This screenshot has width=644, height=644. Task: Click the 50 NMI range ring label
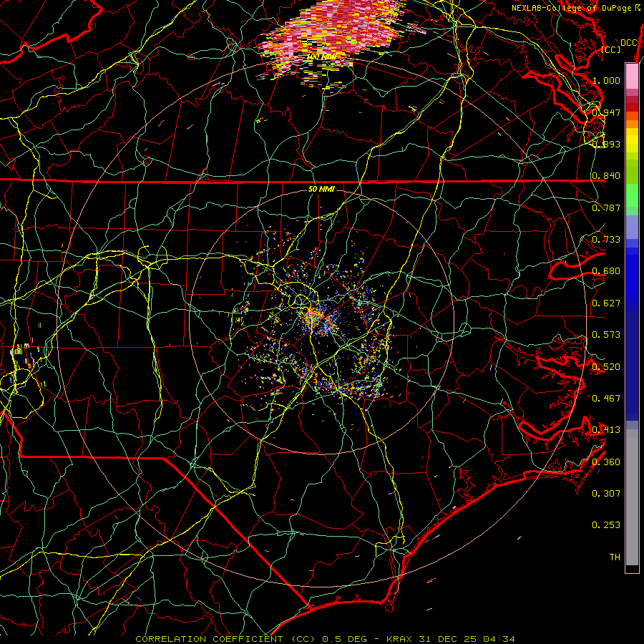[x=321, y=189]
